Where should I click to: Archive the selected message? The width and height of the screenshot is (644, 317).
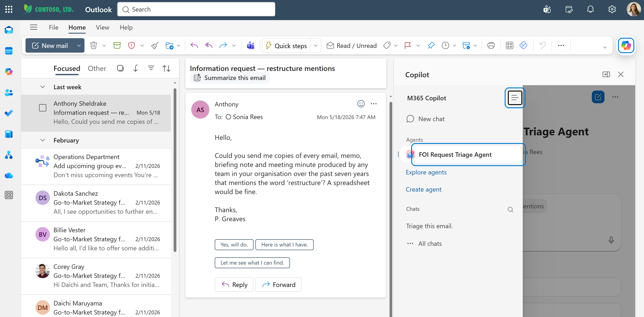click(117, 46)
